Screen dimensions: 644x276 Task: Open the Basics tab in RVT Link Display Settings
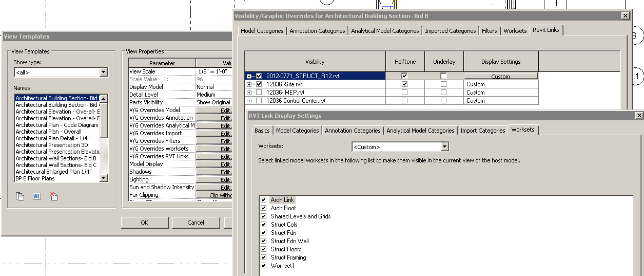point(262,131)
